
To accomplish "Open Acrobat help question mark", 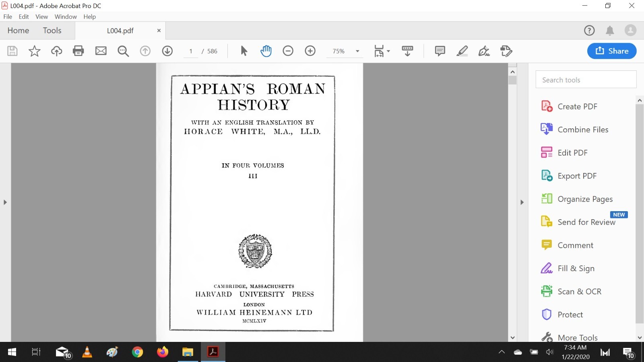I will click(589, 31).
